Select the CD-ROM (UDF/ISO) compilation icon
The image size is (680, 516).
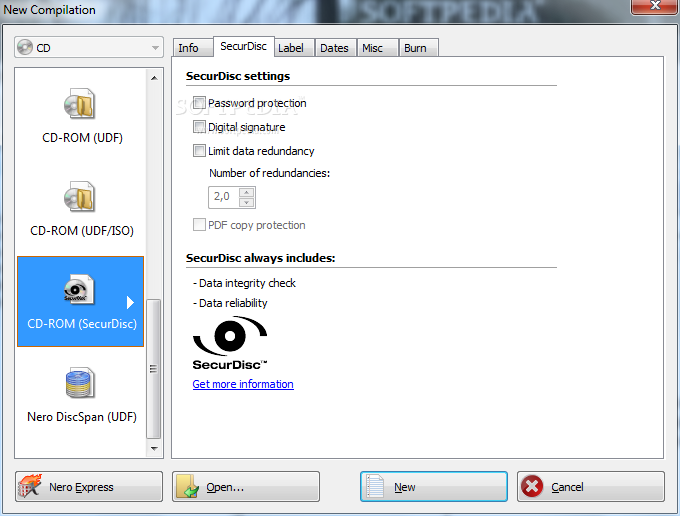79,196
